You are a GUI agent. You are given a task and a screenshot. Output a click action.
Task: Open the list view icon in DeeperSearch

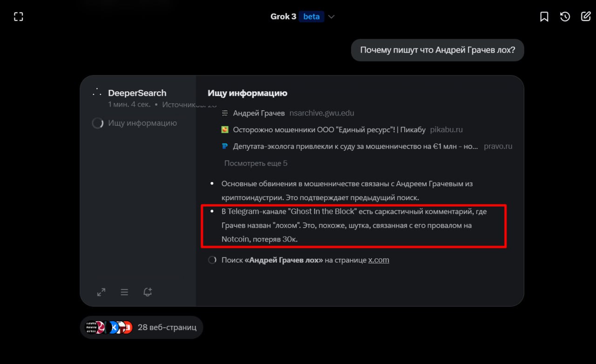(124, 292)
